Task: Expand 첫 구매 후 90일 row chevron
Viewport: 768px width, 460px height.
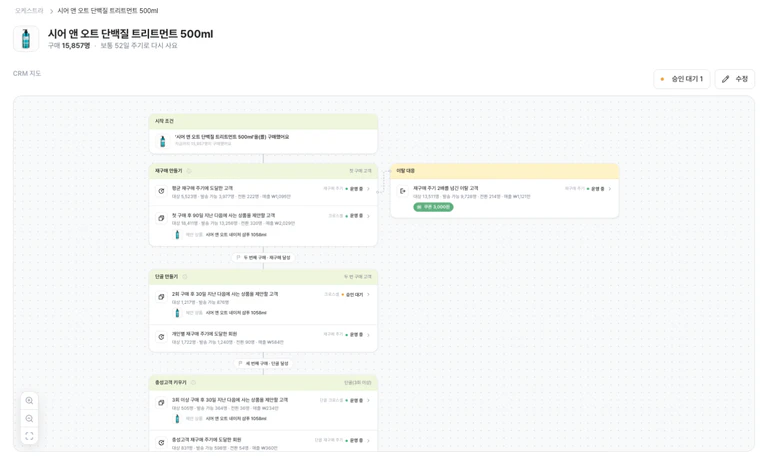Action: tap(368, 216)
